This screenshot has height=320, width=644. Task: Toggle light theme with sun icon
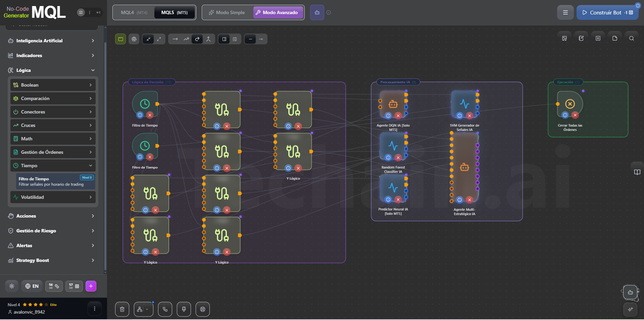point(12,286)
